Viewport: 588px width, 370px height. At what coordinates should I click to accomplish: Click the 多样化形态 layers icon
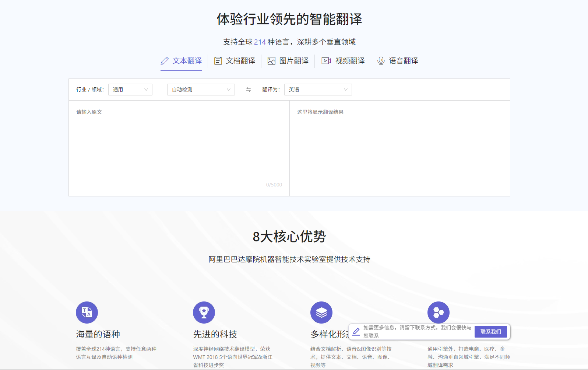click(321, 313)
